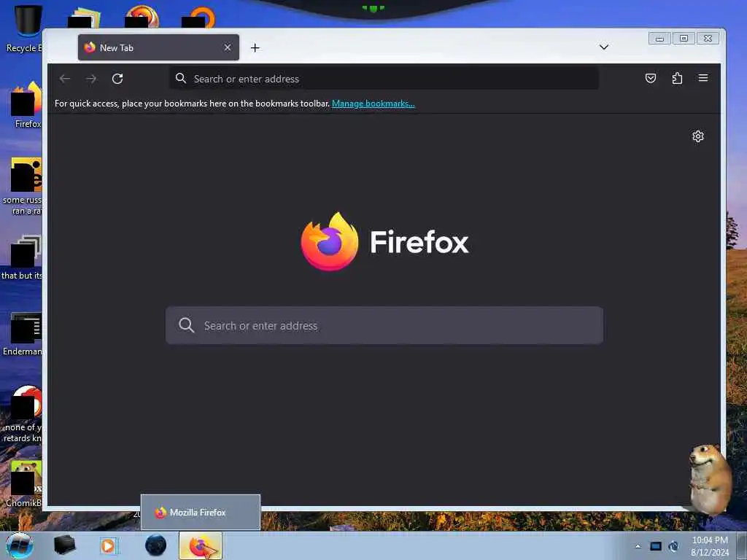Viewport: 747px width, 560px height.
Task: Select the 'some russ' desktop icon
Action: tap(23, 186)
